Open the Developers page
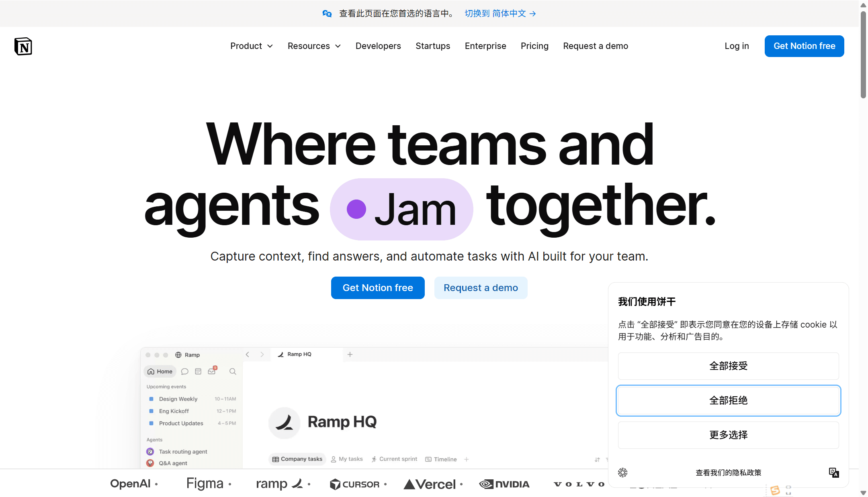The height and width of the screenshot is (497, 868). tap(378, 46)
